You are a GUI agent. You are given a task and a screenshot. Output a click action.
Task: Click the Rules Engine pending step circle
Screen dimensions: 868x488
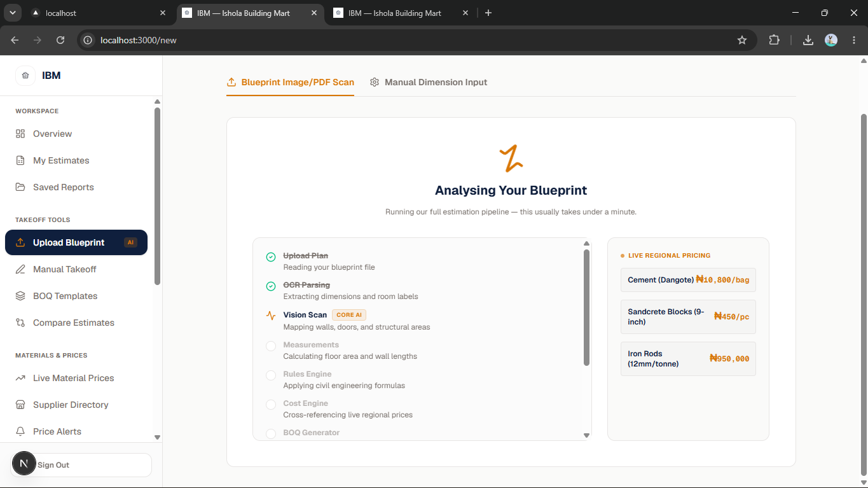271,375
